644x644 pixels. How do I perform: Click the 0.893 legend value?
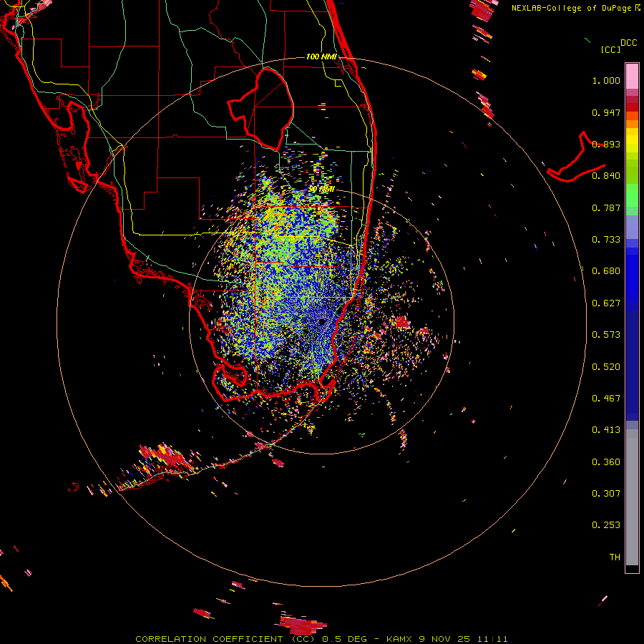pyautogui.click(x=606, y=144)
